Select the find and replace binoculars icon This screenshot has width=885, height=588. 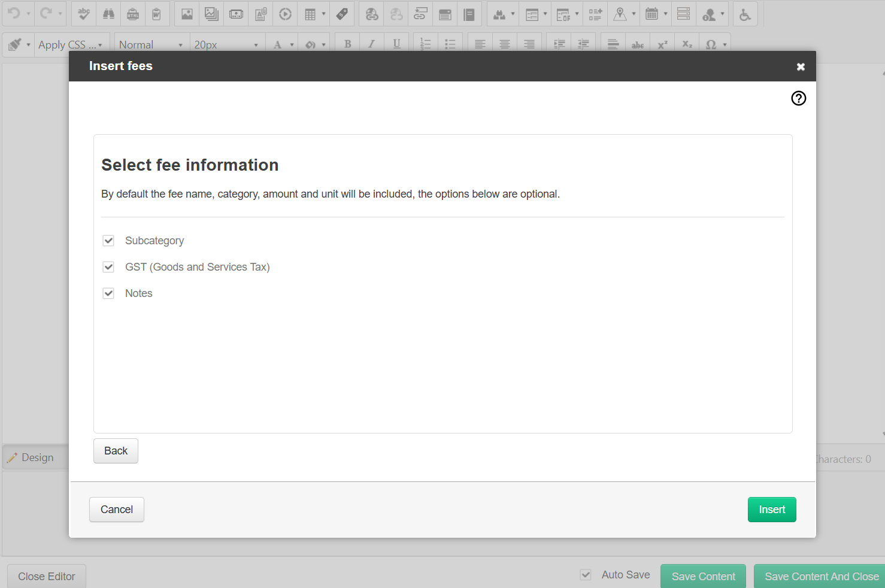108,14
